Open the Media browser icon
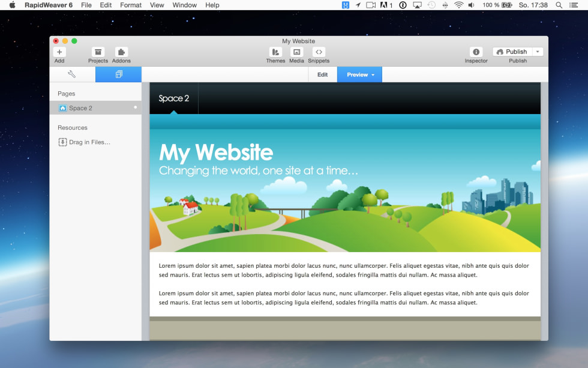This screenshot has width=588, height=368. point(296,52)
